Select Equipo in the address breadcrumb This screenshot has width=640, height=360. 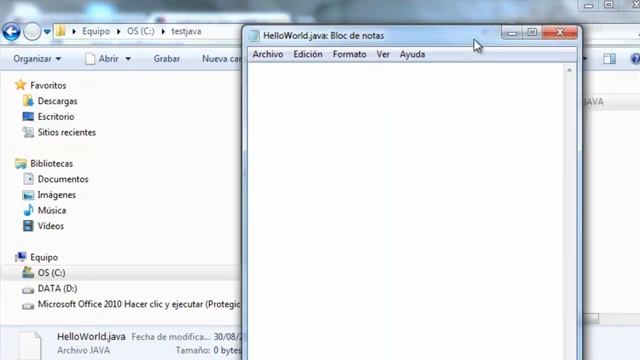pos(96,31)
